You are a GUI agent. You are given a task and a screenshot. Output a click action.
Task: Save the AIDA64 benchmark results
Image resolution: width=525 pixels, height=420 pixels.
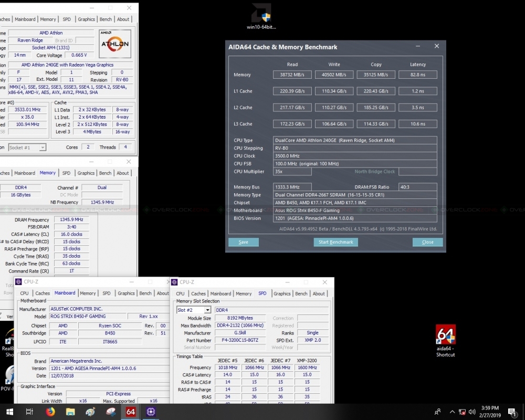tap(243, 242)
